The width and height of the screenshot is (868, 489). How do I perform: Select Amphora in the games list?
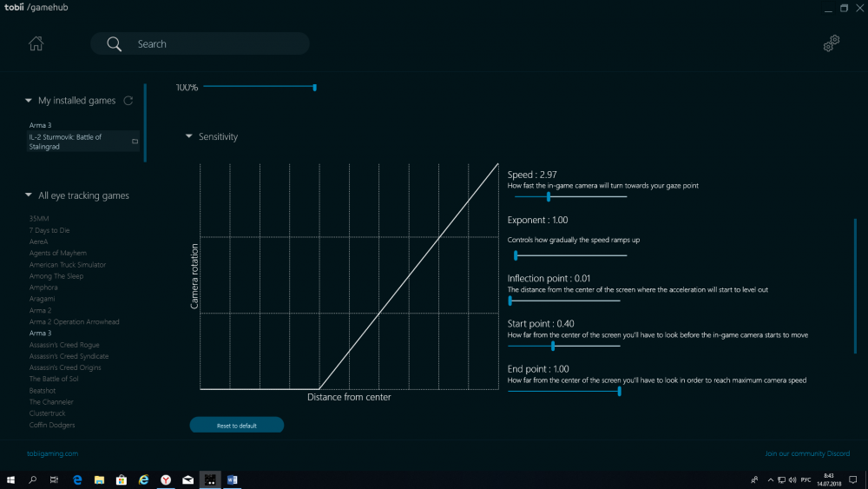click(x=43, y=287)
